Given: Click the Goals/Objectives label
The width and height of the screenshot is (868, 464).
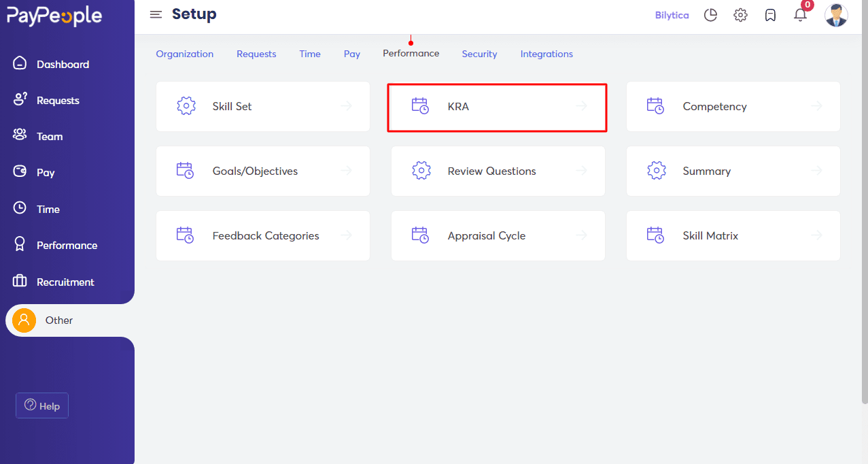Looking at the screenshot, I should point(255,171).
